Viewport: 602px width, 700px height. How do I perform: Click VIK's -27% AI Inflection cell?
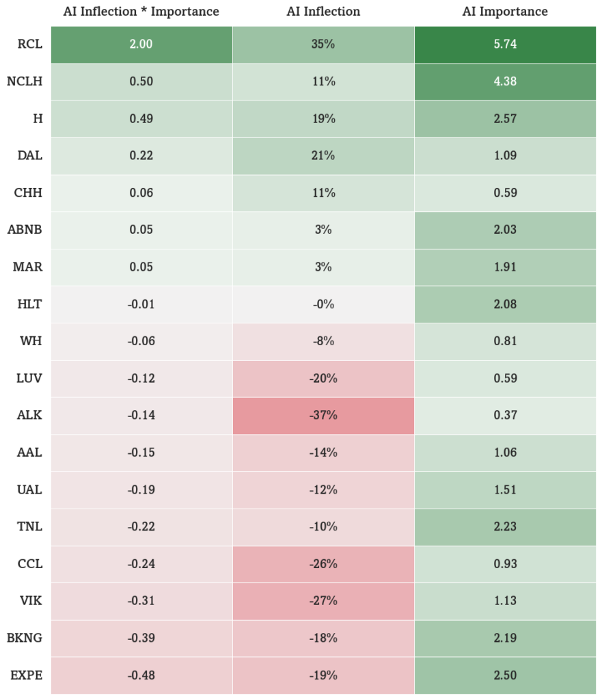(323, 602)
